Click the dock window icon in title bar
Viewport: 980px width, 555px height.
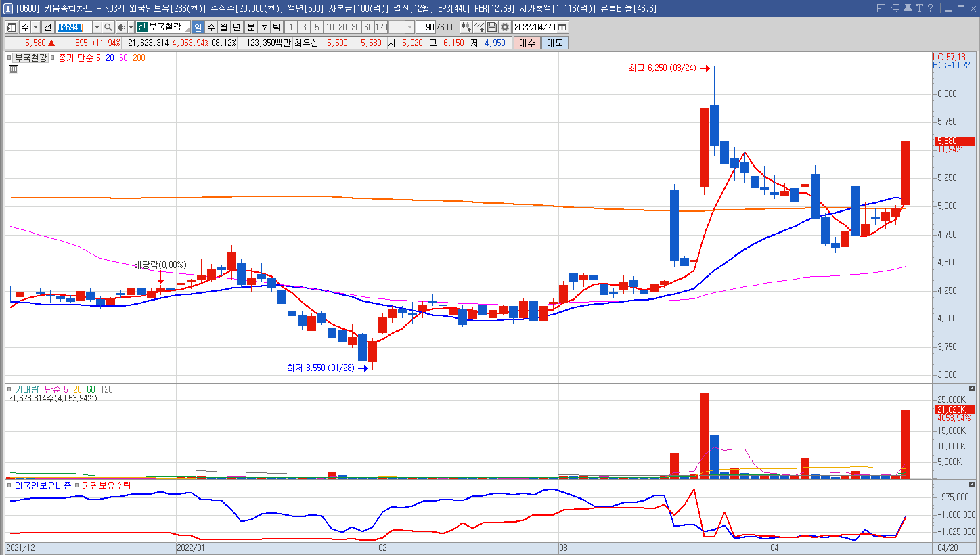tap(881, 8)
